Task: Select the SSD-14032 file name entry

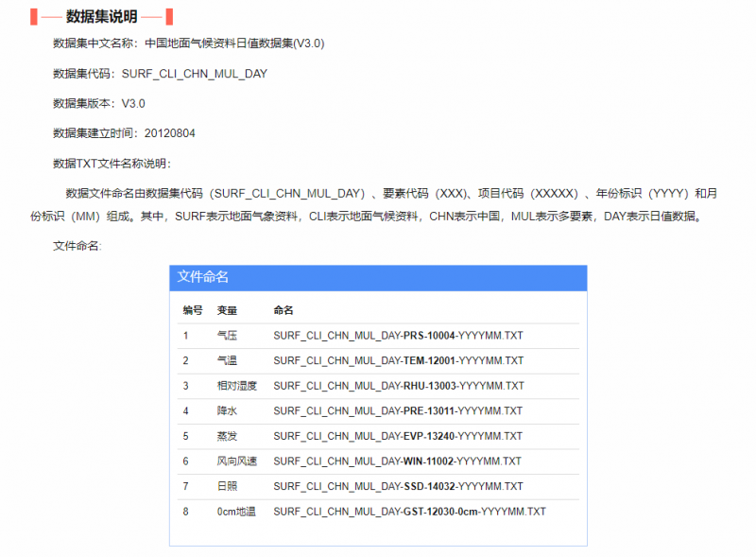Action: click(x=398, y=486)
